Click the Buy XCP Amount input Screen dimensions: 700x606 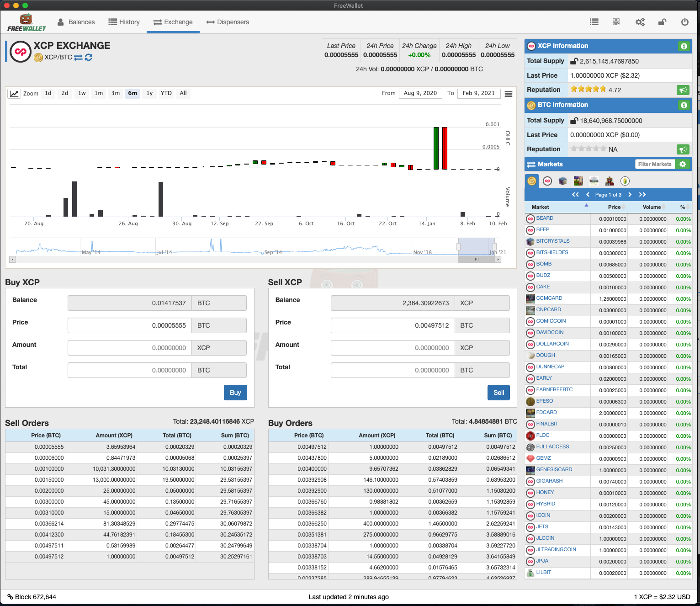[130, 348]
